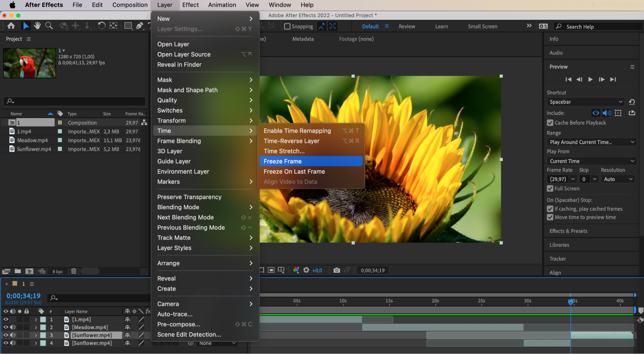This screenshot has width=644, height=354.
Task: Click the Home icon
Action: pyautogui.click(x=11, y=26)
